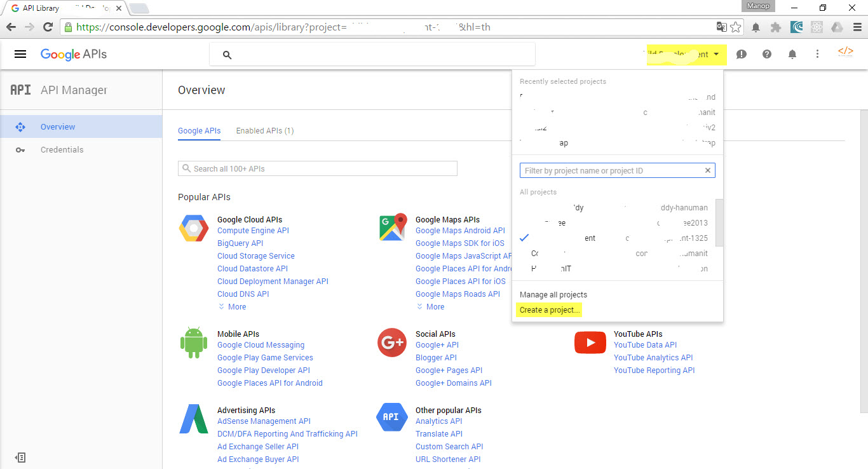Image resolution: width=868 pixels, height=469 pixels.
Task: Click the browser back arrow
Action: [x=11, y=27]
